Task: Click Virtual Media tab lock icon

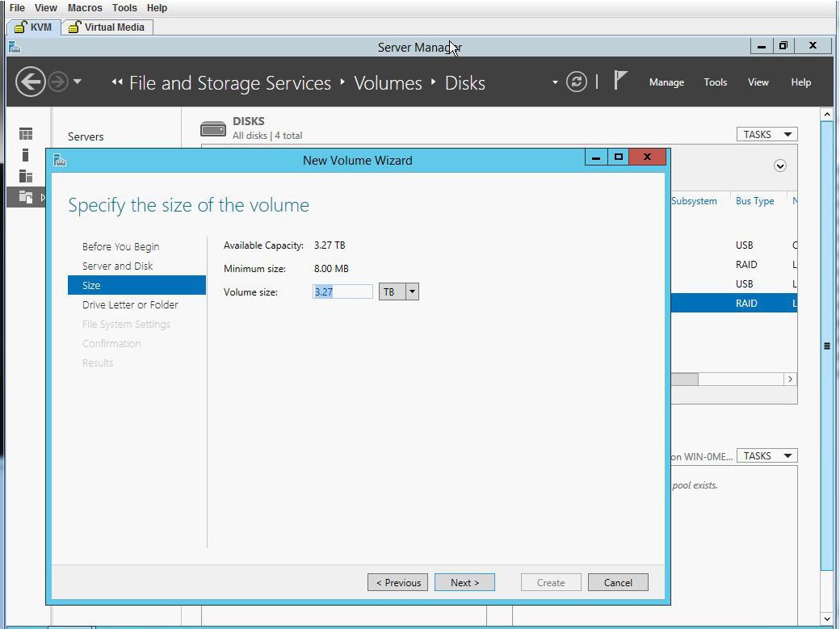Action: (74, 27)
